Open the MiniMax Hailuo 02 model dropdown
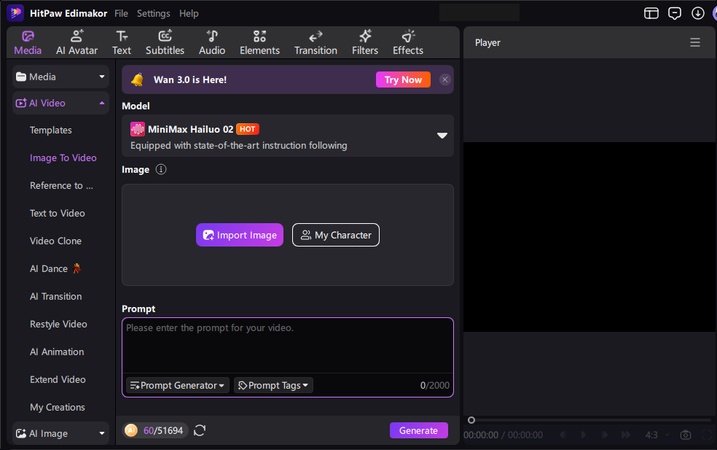This screenshot has width=717, height=450. [288, 136]
